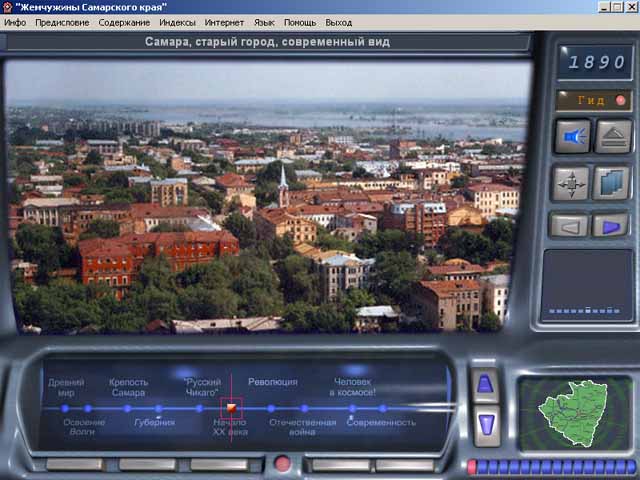This screenshot has height=480, width=640.
Task: Select Крепость Самара timeline period
Action: (128, 387)
